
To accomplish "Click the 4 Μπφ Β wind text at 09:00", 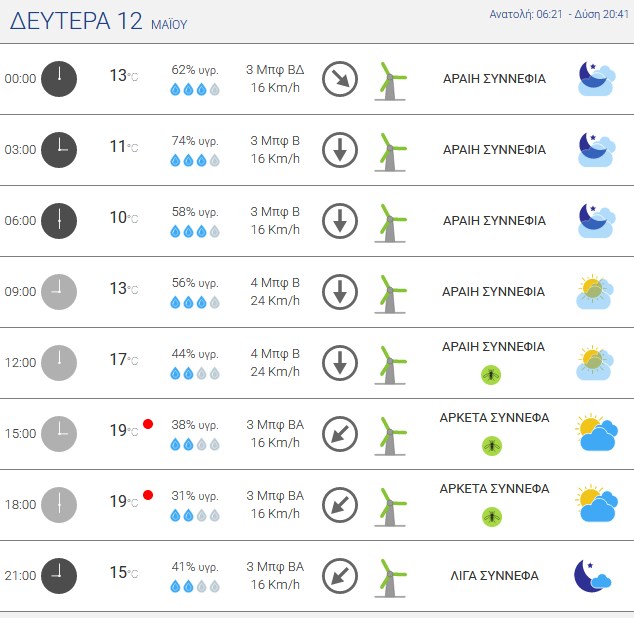I will click(275, 282).
